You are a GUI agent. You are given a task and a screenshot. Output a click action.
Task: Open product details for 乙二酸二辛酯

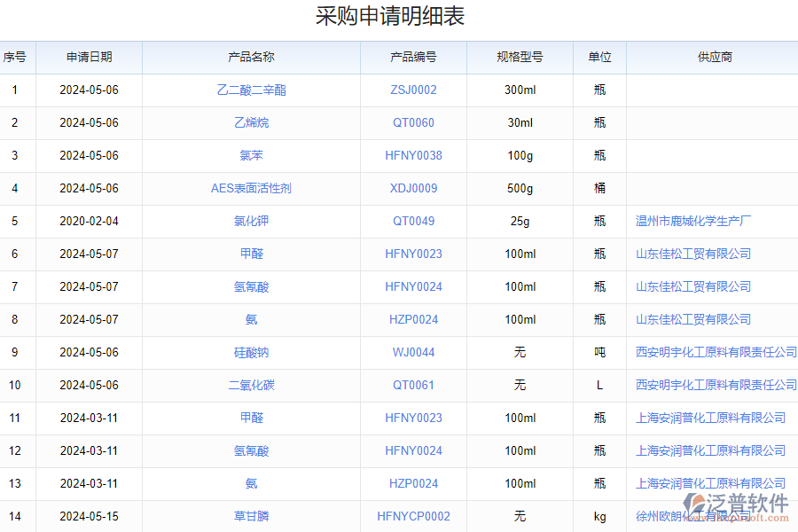click(x=251, y=90)
